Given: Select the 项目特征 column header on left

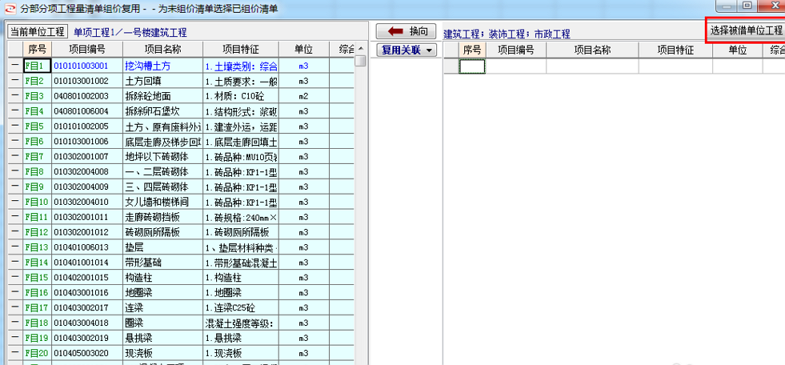Looking at the screenshot, I should coord(241,50).
